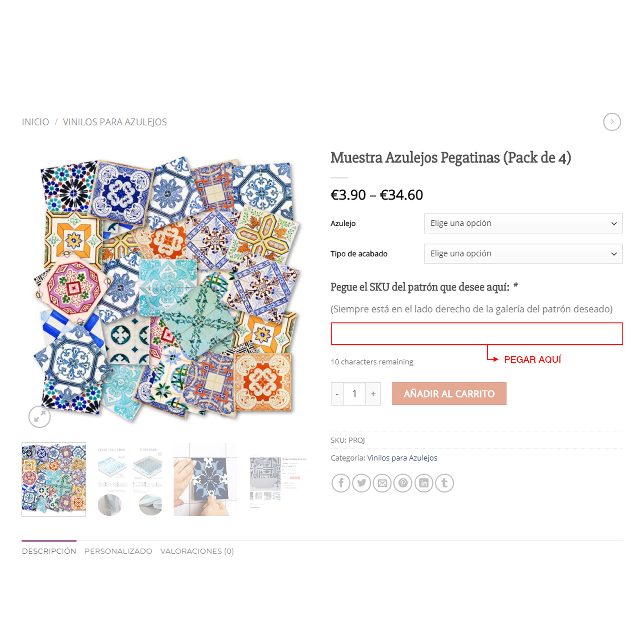Open the Valoraciones (0) tab
This screenshot has height=644, width=644.
click(197, 551)
